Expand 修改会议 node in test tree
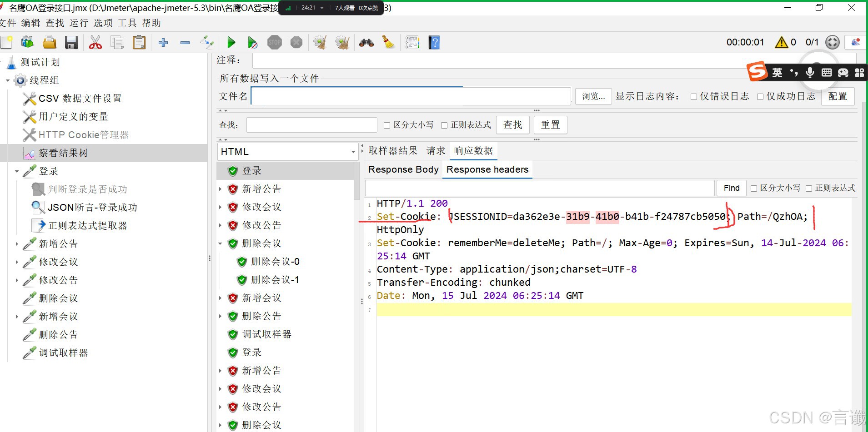Image resolution: width=868 pixels, height=432 pixels. coord(17,263)
